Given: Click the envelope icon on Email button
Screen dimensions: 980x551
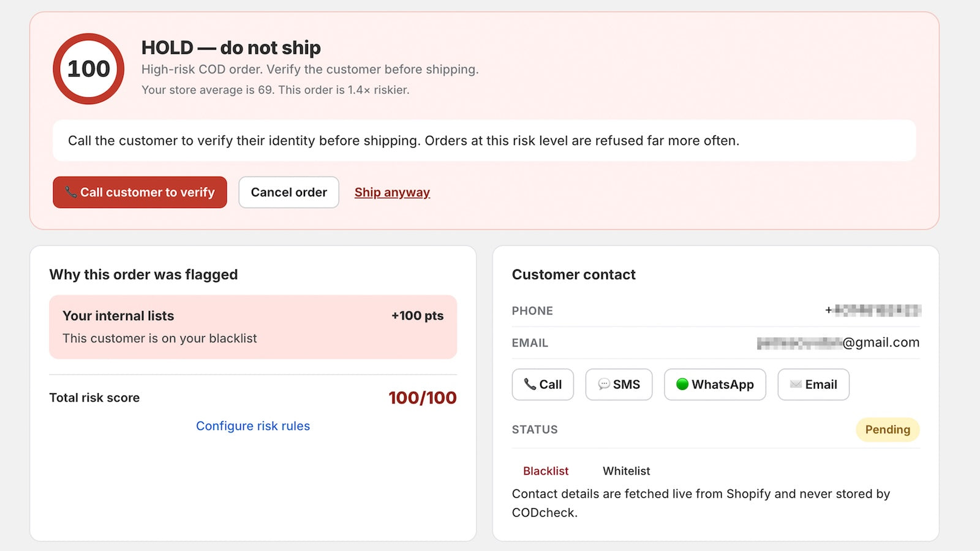Looking at the screenshot, I should point(796,384).
